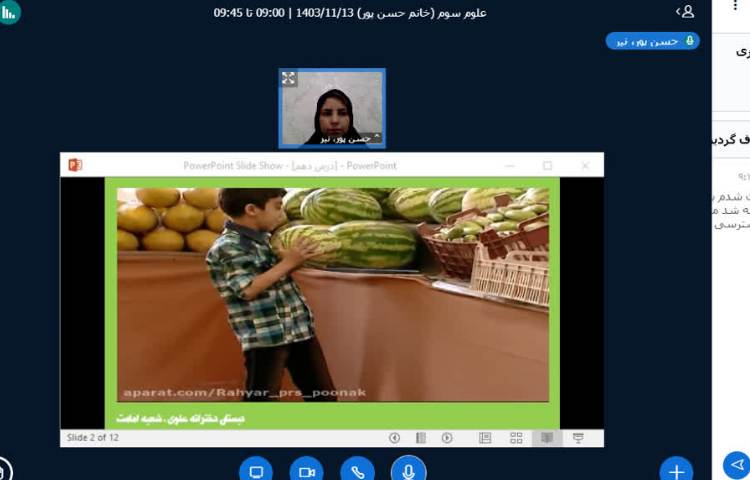Click the talking indicator for the speaker
This screenshot has width=750, height=480.
click(x=652, y=41)
